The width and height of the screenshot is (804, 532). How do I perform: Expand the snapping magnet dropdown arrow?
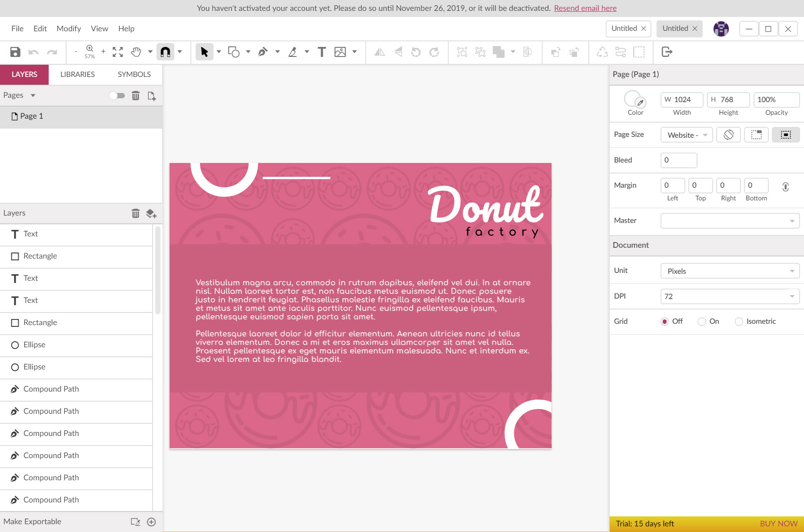pos(180,52)
